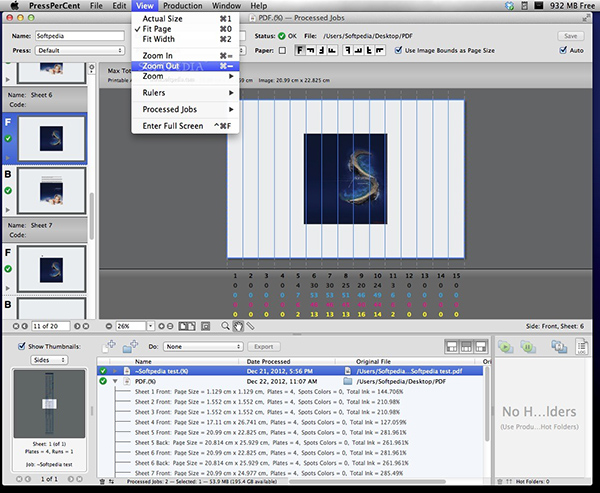The image size is (600, 493).
Task: Toggle the Show Thumbnails checkbox
Action: 22,346
